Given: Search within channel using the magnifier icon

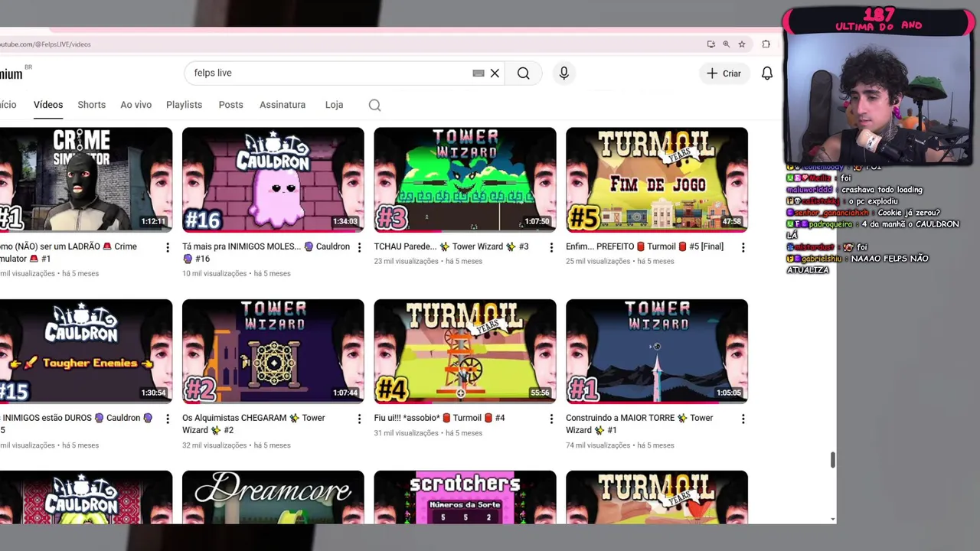Looking at the screenshot, I should (x=374, y=106).
